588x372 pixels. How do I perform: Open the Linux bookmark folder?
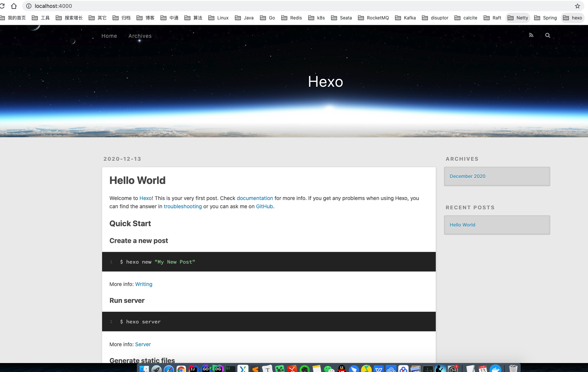[x=218, y=18]
